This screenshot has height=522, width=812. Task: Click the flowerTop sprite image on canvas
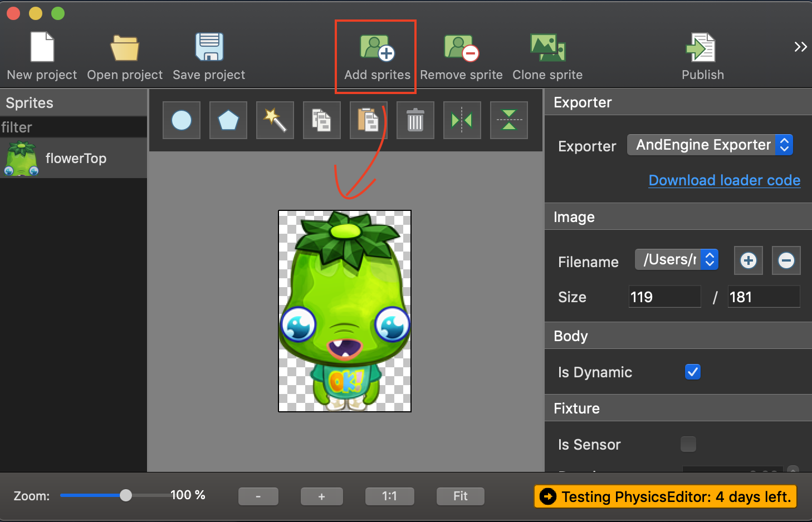click(x=345, y=311)
